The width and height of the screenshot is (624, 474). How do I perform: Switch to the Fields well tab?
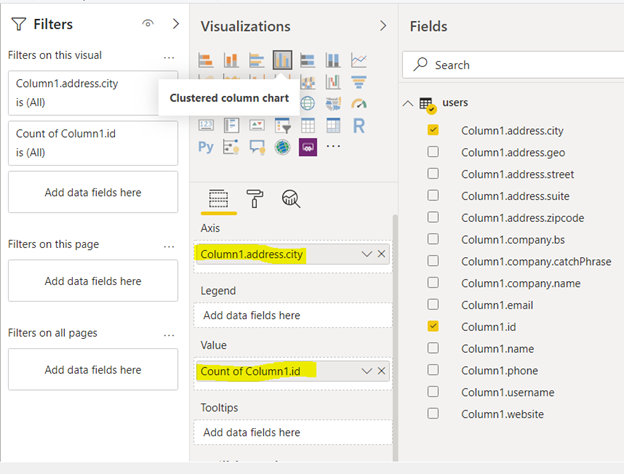pyautogui.click(x=218, y=199)
